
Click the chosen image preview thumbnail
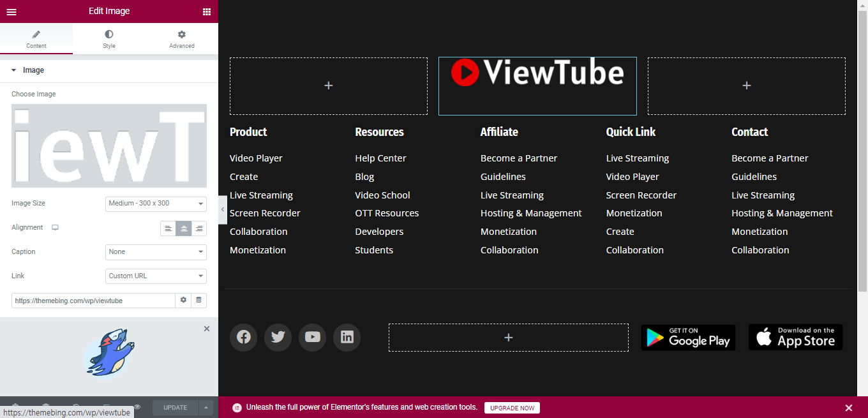click(x=109, y=146)
